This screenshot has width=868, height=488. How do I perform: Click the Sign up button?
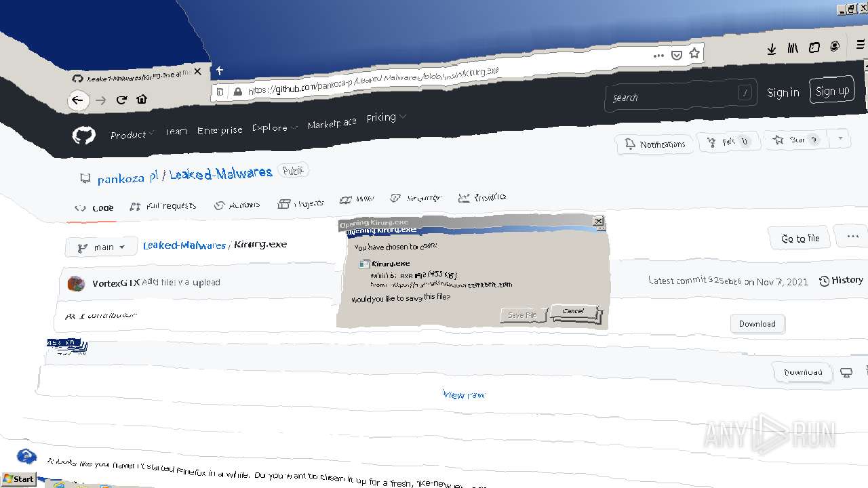click(832, 91)
